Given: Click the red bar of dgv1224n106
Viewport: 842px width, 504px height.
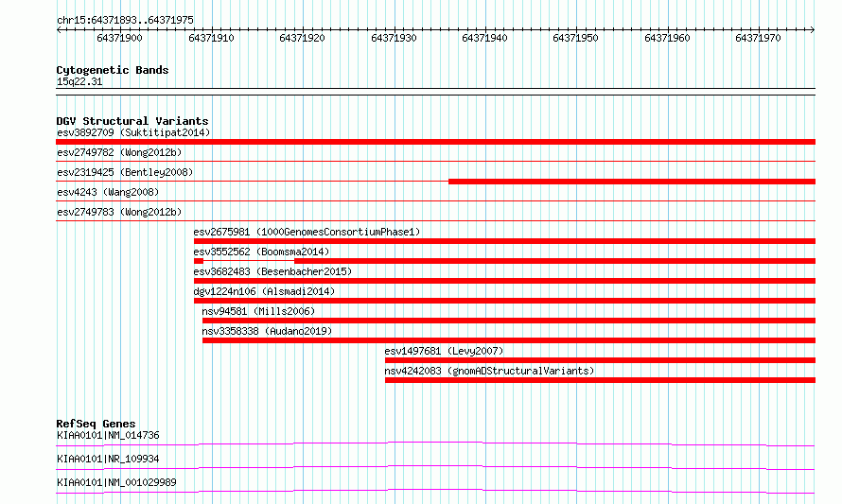Looking at the screenshot, I should coord(504,301).
